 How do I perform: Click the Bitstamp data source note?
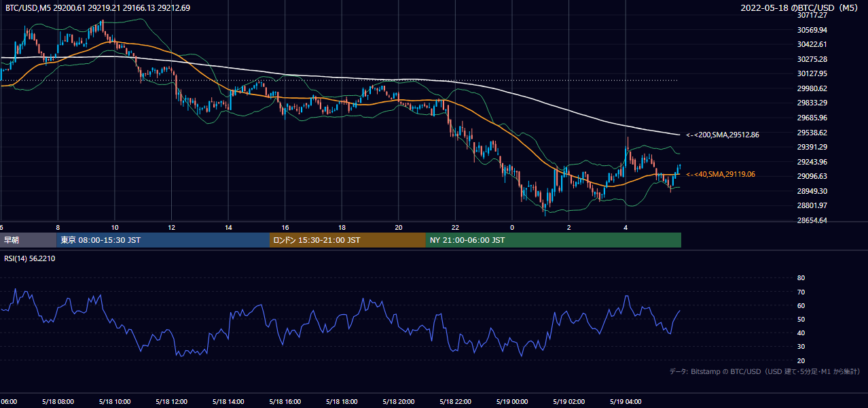coord(765,371)
